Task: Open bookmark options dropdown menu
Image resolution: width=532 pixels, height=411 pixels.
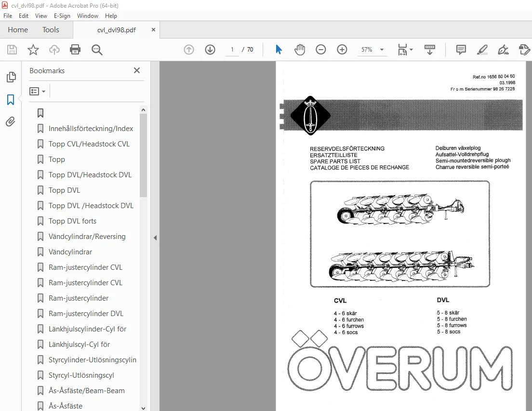Action: click(x=37, y=91)
